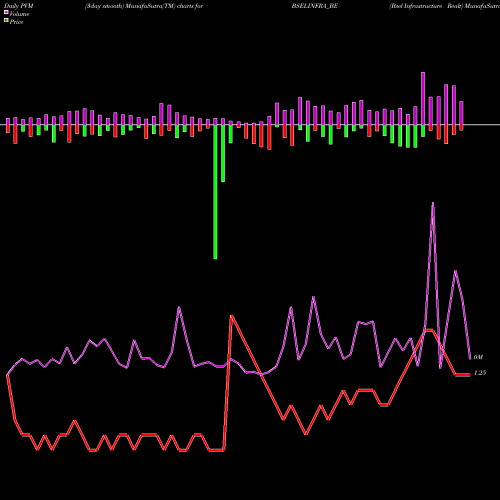Click the tallest magenta volume bar
The image size is (500, 500).
[423, 98]
